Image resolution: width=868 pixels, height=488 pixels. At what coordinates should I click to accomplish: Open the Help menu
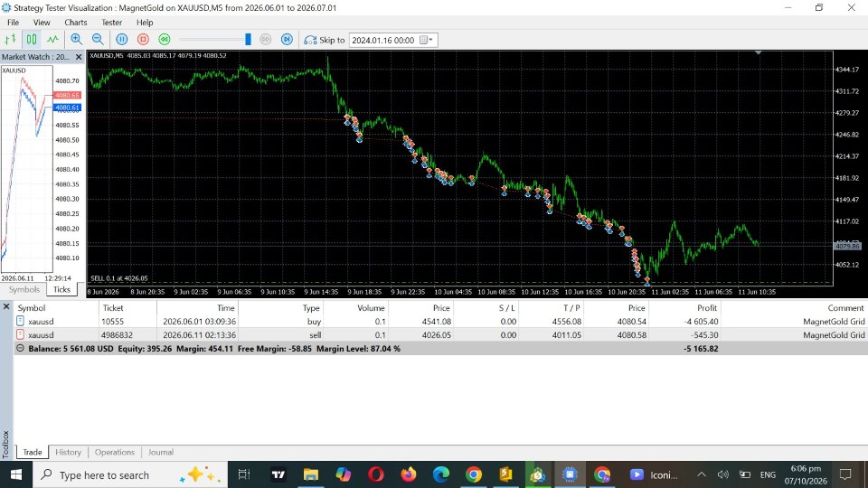tap(145, 23)
